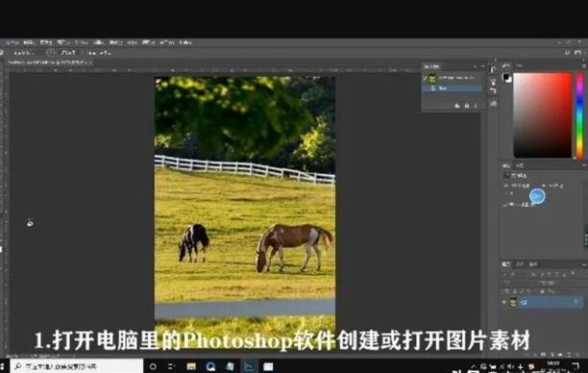Open the 帮助 (Help) menu

pos(185,42)
